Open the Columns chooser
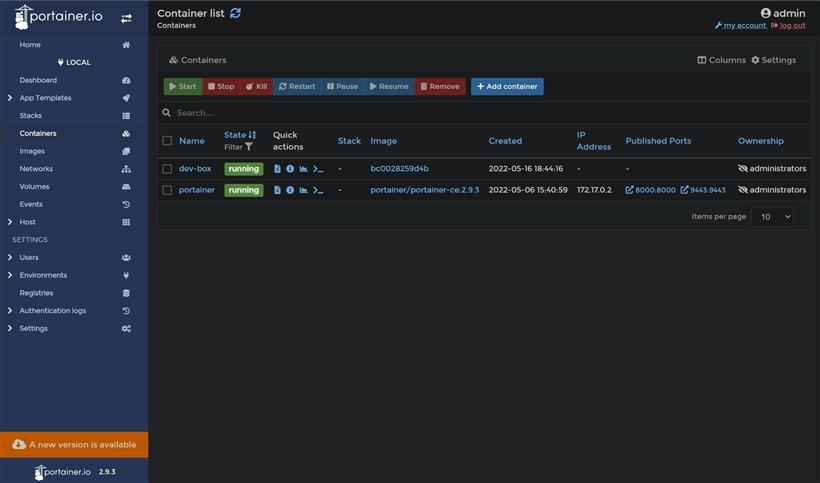 (722, 60)
